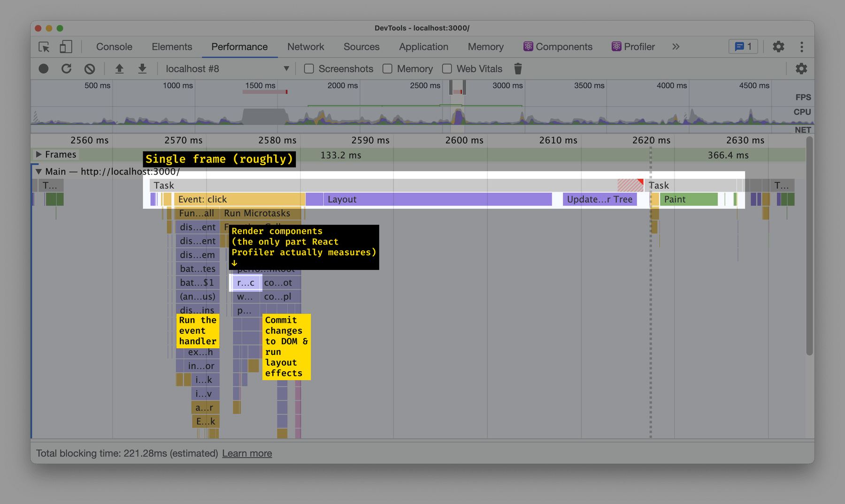
Task: Load a profile with upload arrow
Action: [x=119, y=69]
